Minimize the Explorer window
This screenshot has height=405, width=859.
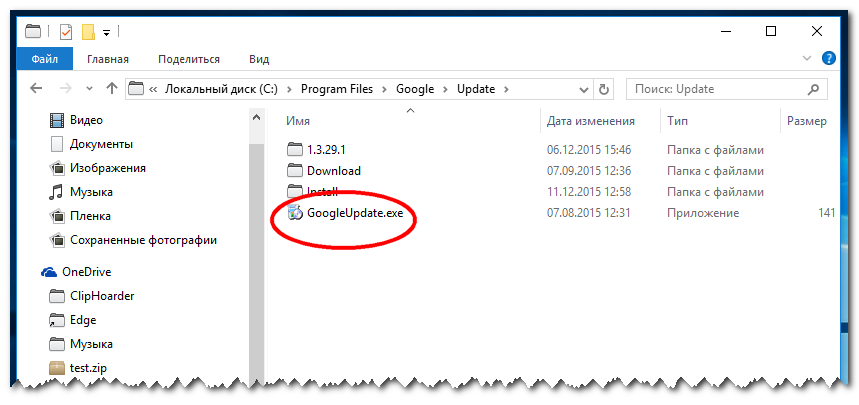(724, 31)
